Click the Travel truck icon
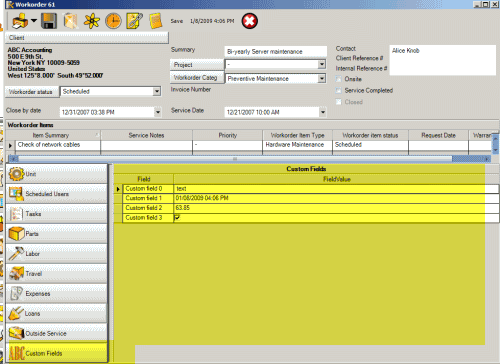 coord(16,274)
